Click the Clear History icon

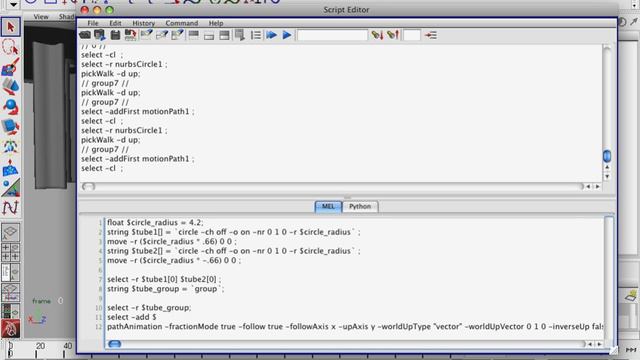coord(146,35)
